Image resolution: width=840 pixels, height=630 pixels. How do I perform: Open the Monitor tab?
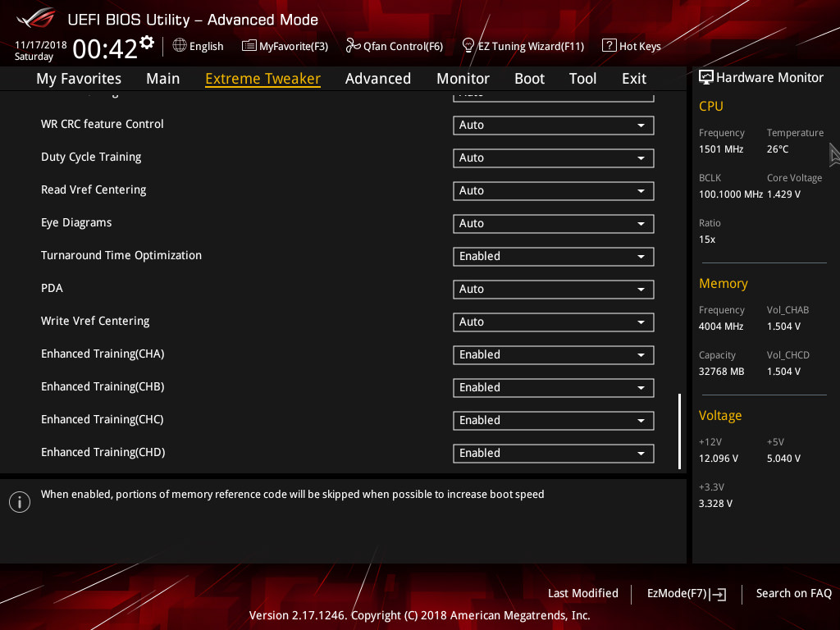463,79
